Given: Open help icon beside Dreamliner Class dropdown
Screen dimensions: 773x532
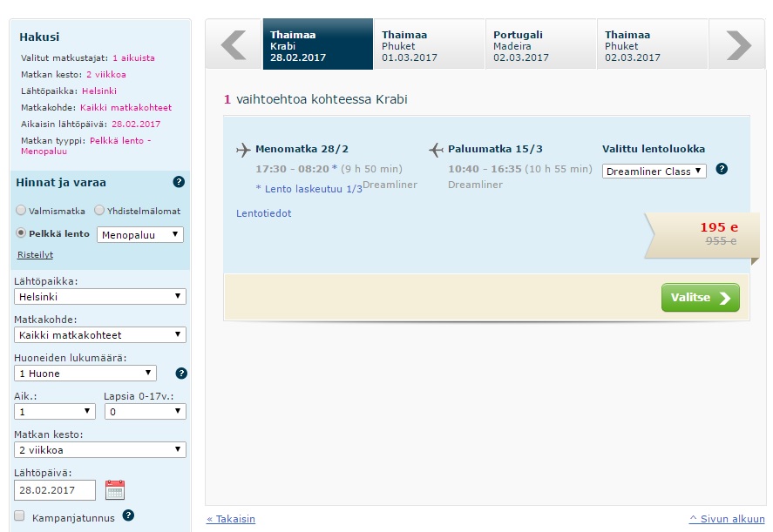Looking at the screenshot, I should pyautogui.click(x=722, y=169).
